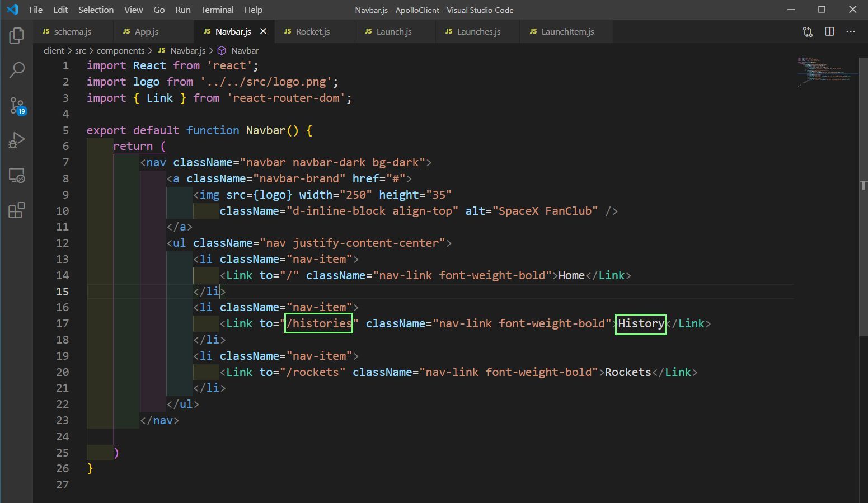Open the Terminal menu
The height and width of the screenshot is (503, 868).
[217, 10]
